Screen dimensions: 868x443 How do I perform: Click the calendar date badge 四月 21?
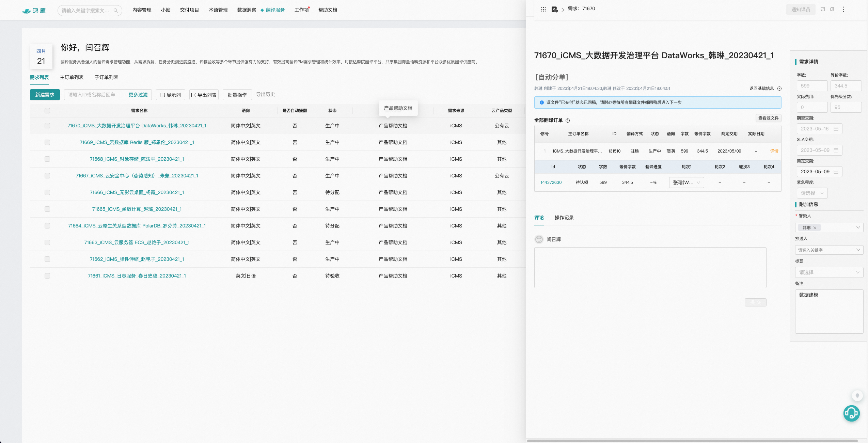click(x=41, y=57)
